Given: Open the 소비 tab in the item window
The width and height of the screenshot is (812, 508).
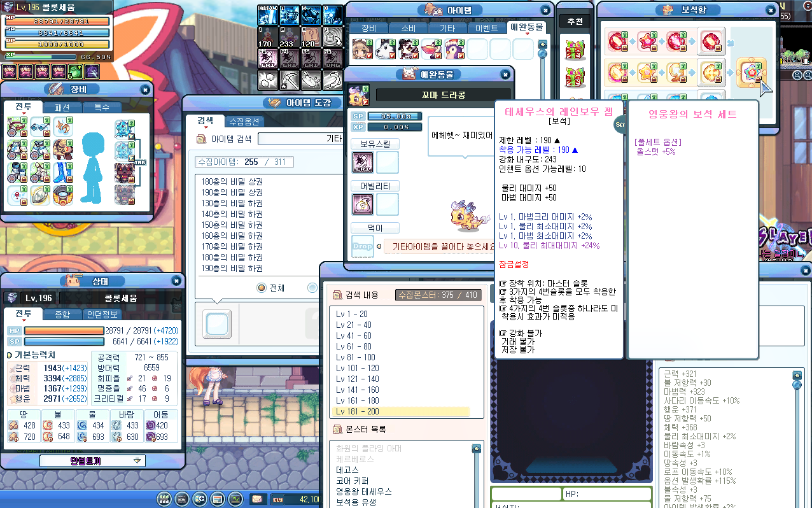Looking at the screenshot, I should [x=408, y=28].
